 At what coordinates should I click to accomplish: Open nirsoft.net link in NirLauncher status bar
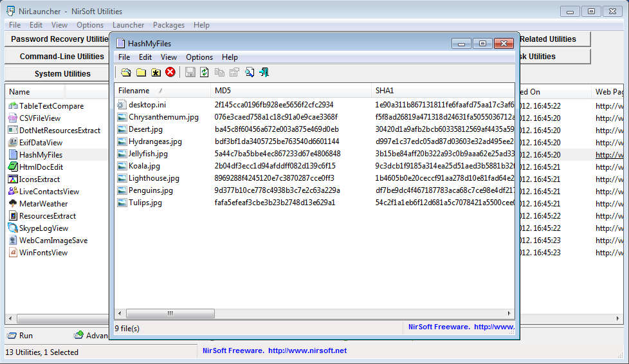point(307,350)
